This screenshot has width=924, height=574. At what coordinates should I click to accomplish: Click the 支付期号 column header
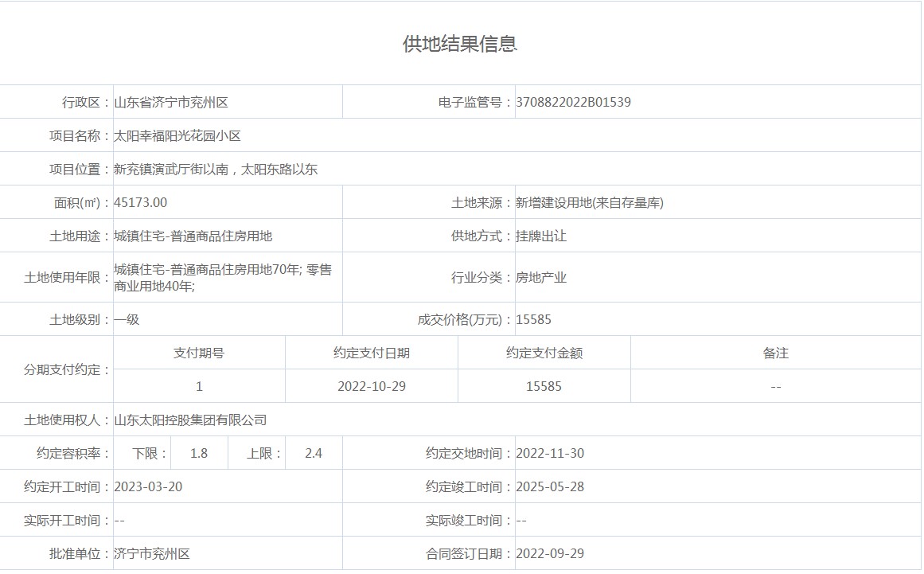coord(199,353)
